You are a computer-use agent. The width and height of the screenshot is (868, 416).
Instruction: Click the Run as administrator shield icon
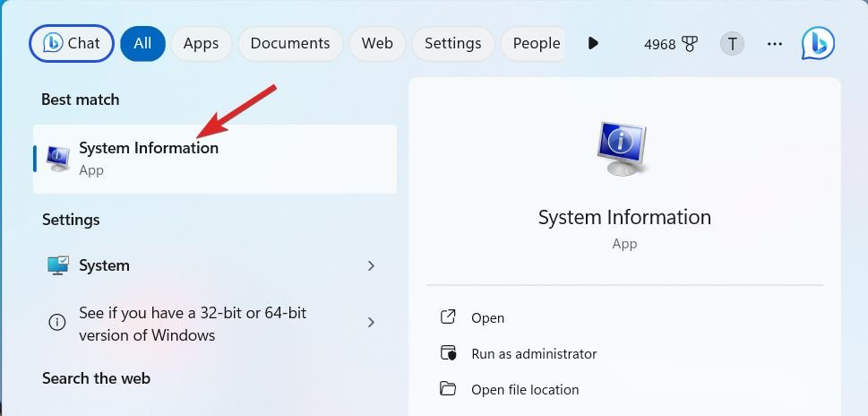448,353
